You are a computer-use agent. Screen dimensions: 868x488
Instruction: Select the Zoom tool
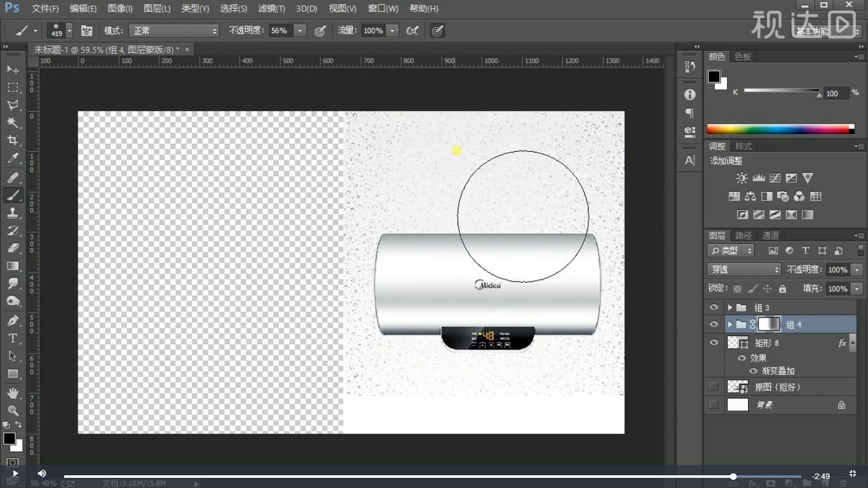click(12, 411)
